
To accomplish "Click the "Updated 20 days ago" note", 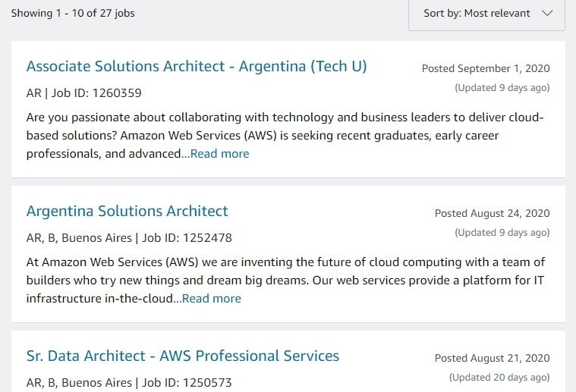I will pyautogui.click(x=499, y=378).
